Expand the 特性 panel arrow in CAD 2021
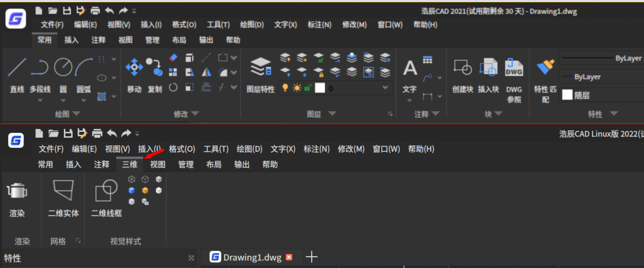644x268 pixels. 614,114
